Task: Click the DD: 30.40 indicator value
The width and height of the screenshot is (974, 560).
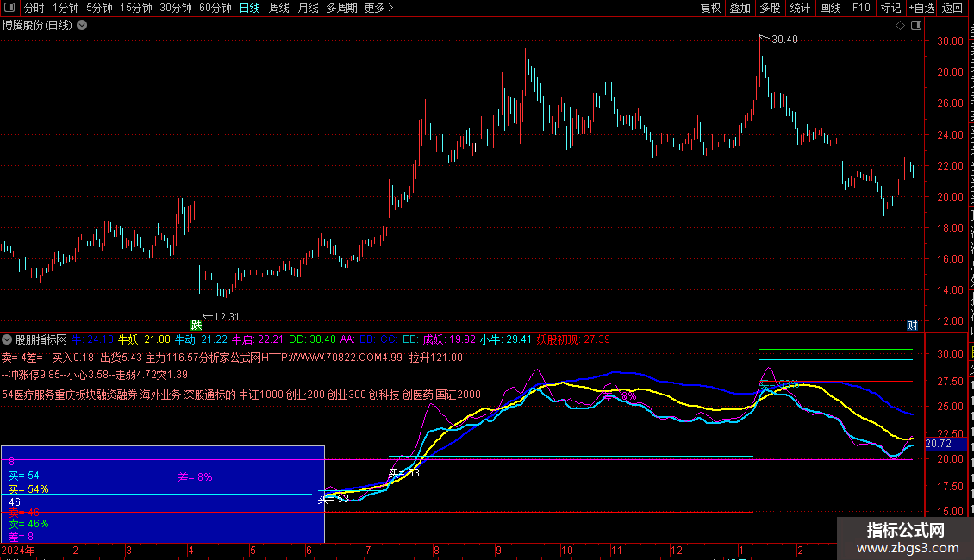Action: click(312, 339)
